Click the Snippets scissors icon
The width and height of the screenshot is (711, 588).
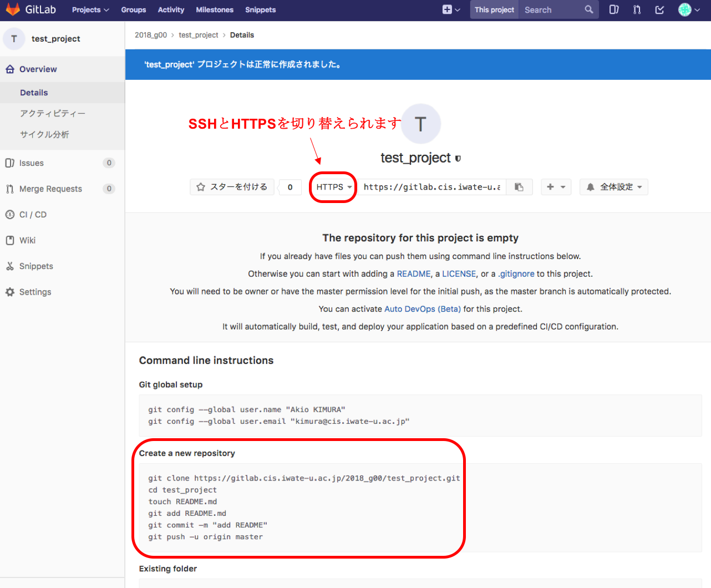click(10, 266)
